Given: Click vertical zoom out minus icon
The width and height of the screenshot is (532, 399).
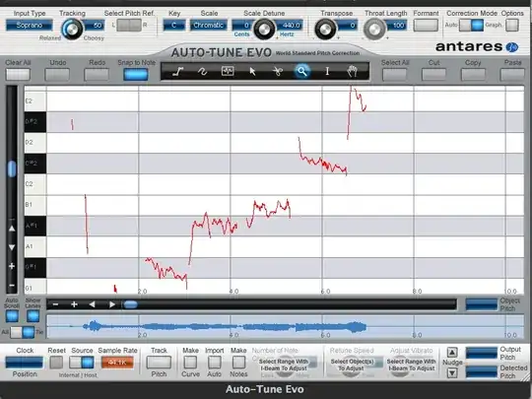Looking at the screenshot, I should pos(12,286).
